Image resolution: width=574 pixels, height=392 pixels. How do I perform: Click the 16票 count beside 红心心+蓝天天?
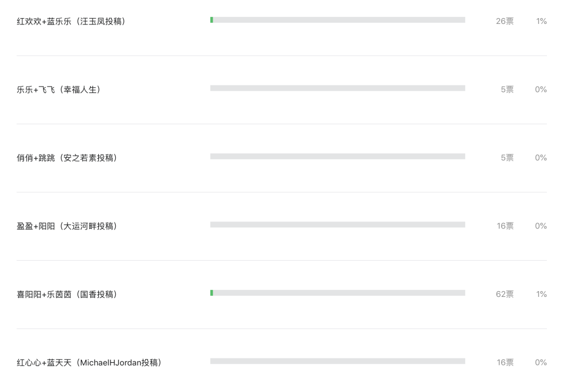(505, 362)
